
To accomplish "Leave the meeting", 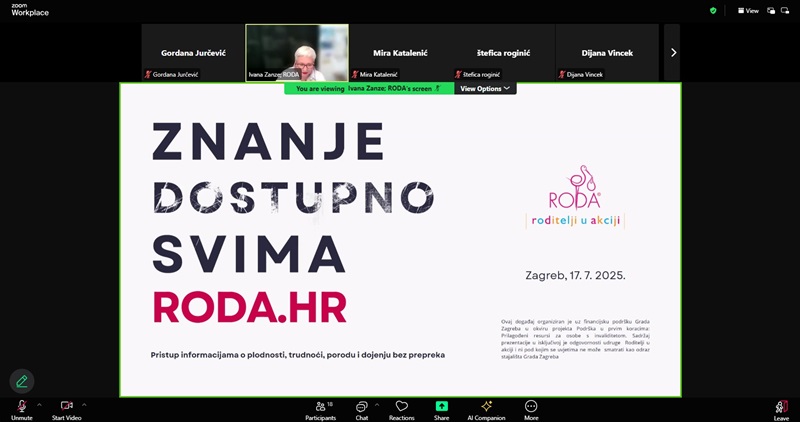I will (781, 408).
